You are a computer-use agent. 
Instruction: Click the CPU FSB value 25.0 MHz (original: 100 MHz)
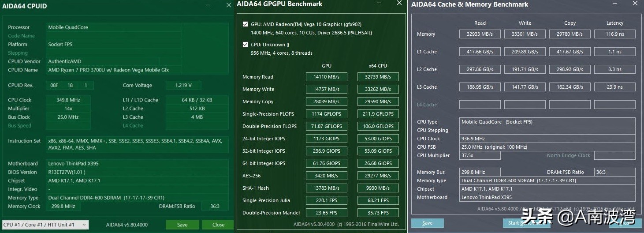coord(547,147)
